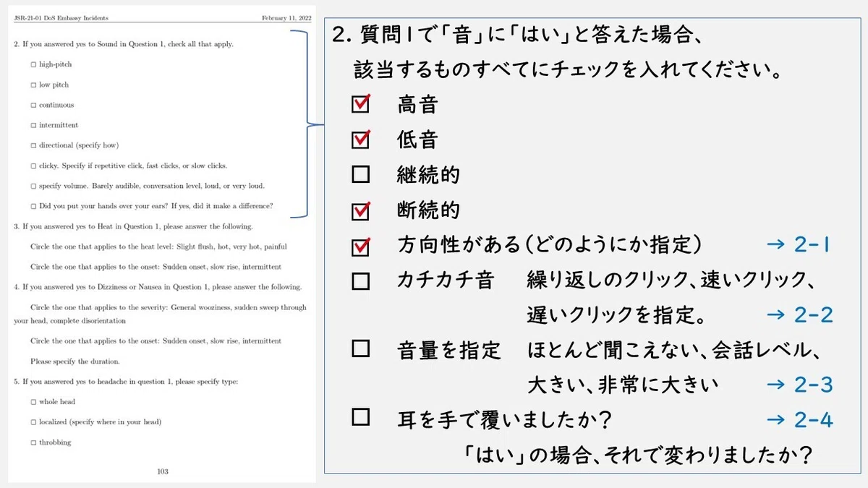Click '「はい」の場合、それで変わりましたか?' text
Screen dimensions: 868x488
point(639,455)
